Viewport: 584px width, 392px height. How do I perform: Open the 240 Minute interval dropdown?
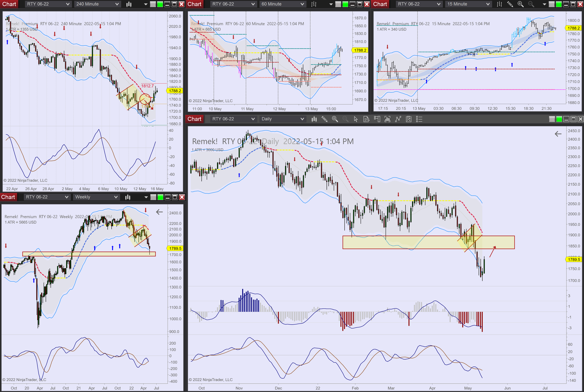[97, 4]
